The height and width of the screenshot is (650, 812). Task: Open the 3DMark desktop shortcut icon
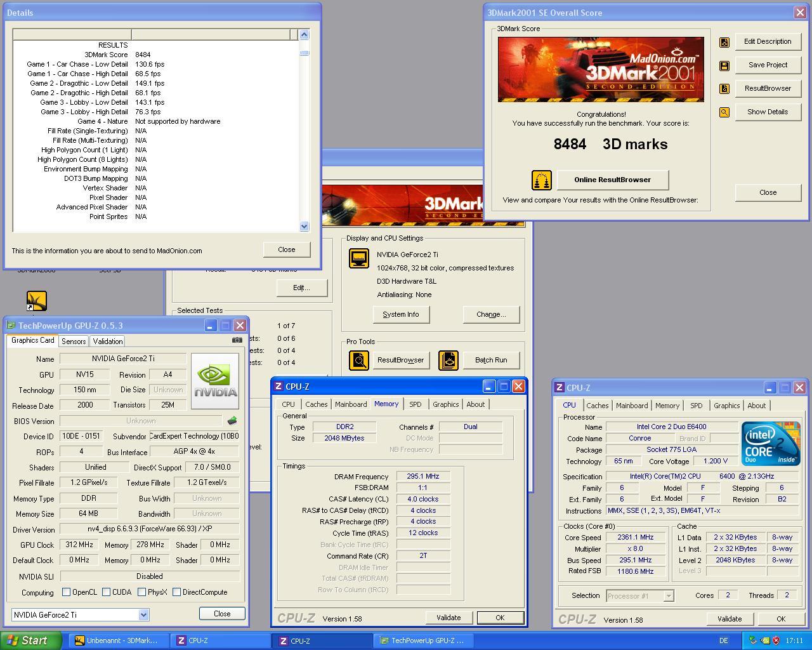(36, 301)
